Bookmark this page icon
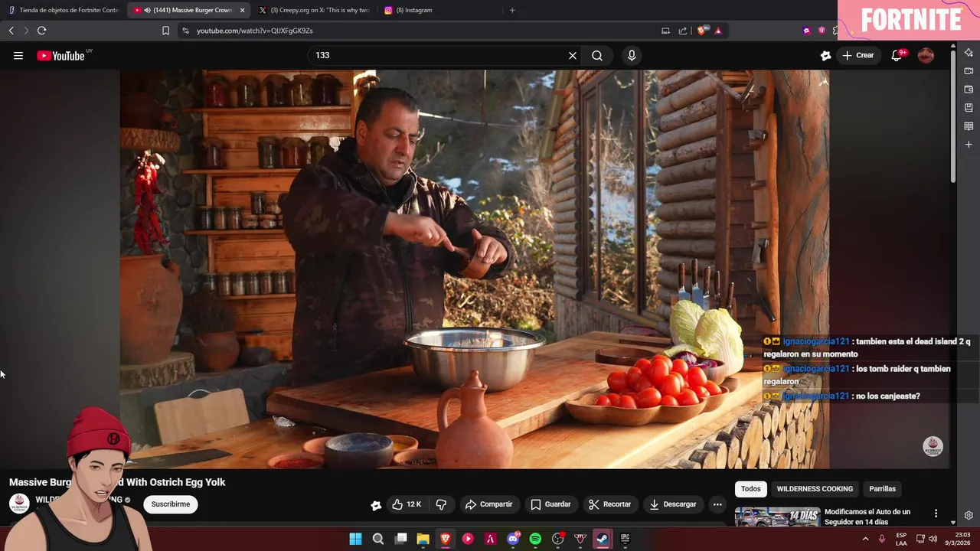The width and height of the screenshot is (980, 551). click(x=165, y=31)
